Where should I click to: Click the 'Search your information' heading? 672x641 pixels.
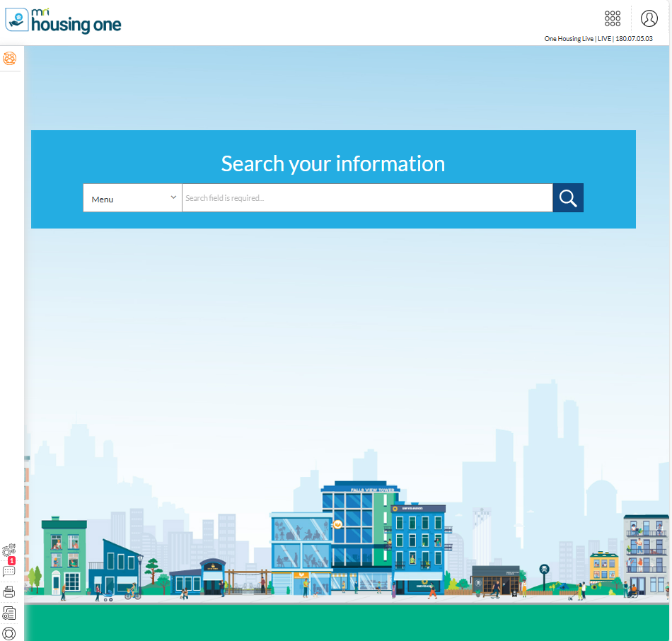coord(333,163)
